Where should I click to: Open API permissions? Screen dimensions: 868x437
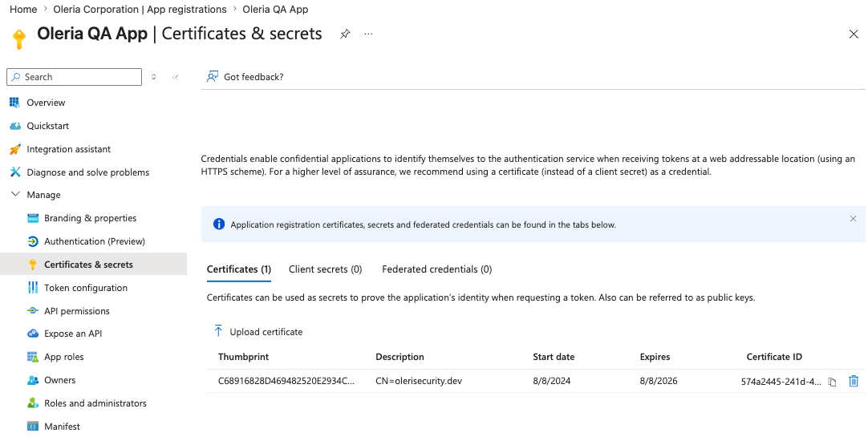point(77,311)
